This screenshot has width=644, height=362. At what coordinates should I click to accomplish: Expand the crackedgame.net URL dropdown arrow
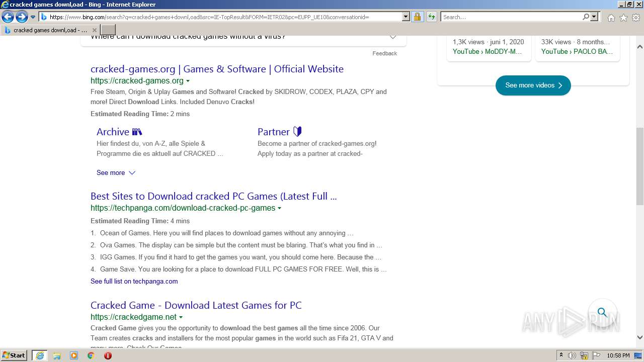pos(181,317)
